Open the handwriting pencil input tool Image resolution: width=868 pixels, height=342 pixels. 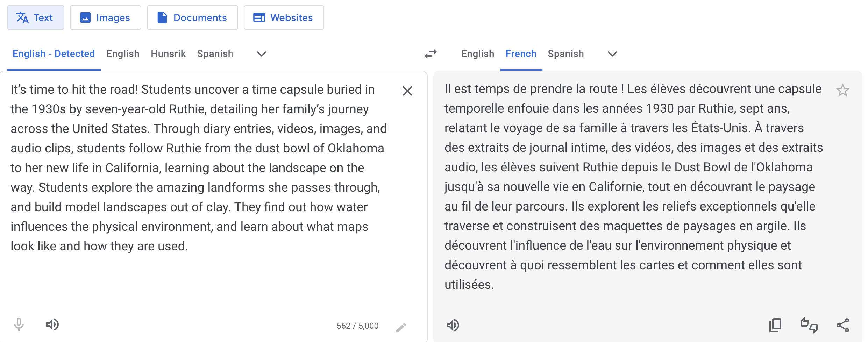click(x=401, y=327)
